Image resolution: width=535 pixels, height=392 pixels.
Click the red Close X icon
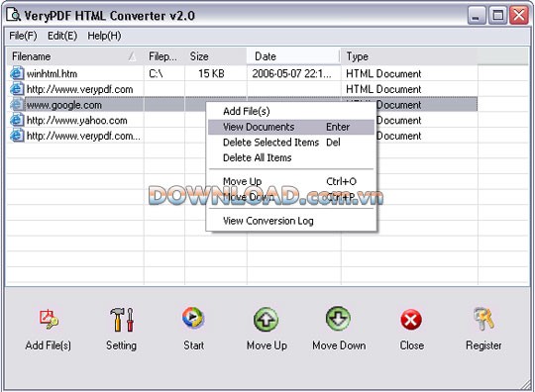(x=411, y=320)
